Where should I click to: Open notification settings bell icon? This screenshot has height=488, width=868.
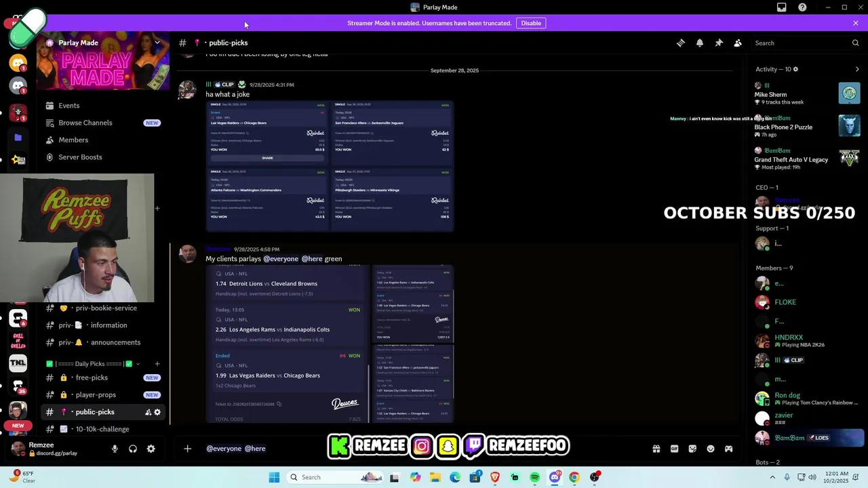tap(700, 43)
